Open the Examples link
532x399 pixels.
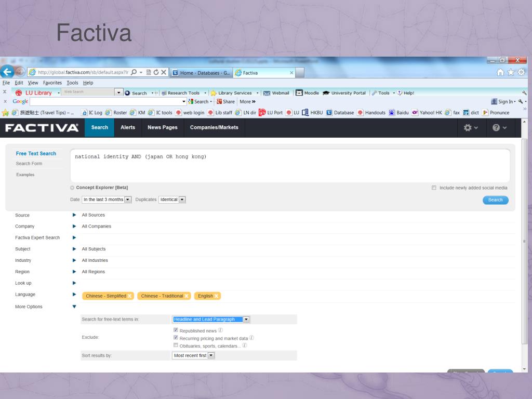25,175
